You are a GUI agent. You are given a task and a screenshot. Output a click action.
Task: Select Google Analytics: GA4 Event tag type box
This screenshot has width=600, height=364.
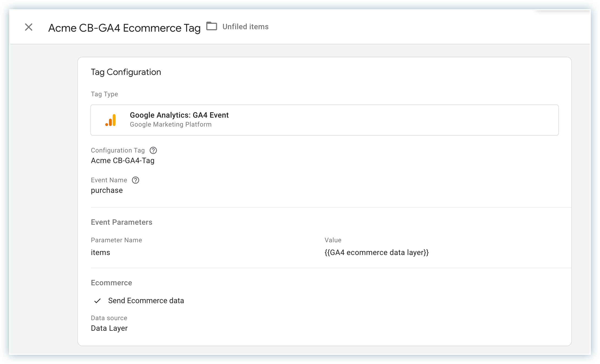click(x=324, y=120)
